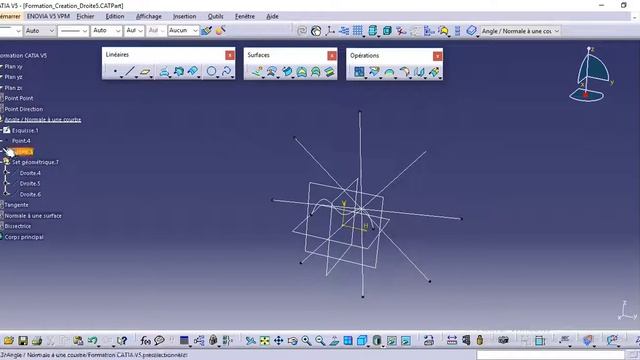This screenshot has height=360, width=640.
Task: Select the Split tool in Opérations toolbar
Action: pyautogui.click(x=374, y=72)
